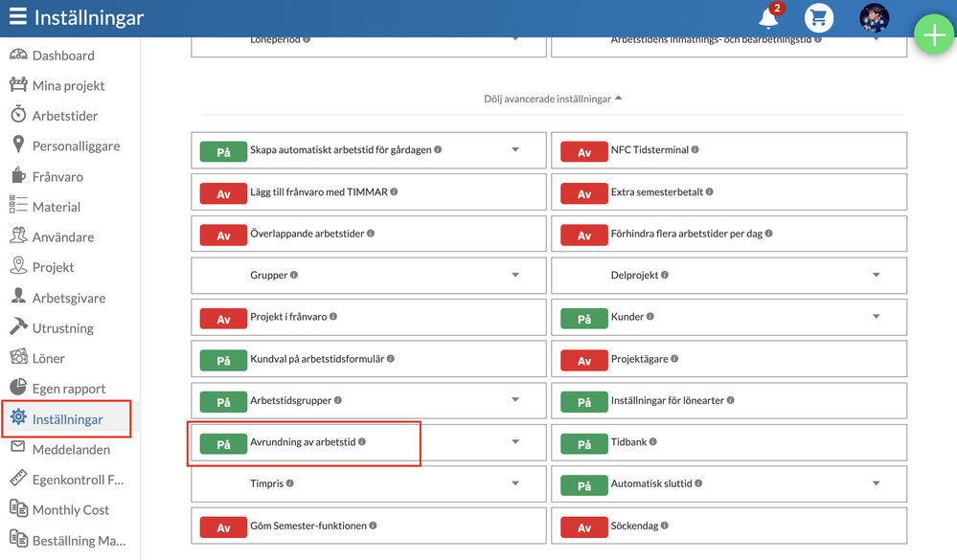
Task: Turn off Avrundning av arbetstid toggle
Action: (x=223, y=445)
